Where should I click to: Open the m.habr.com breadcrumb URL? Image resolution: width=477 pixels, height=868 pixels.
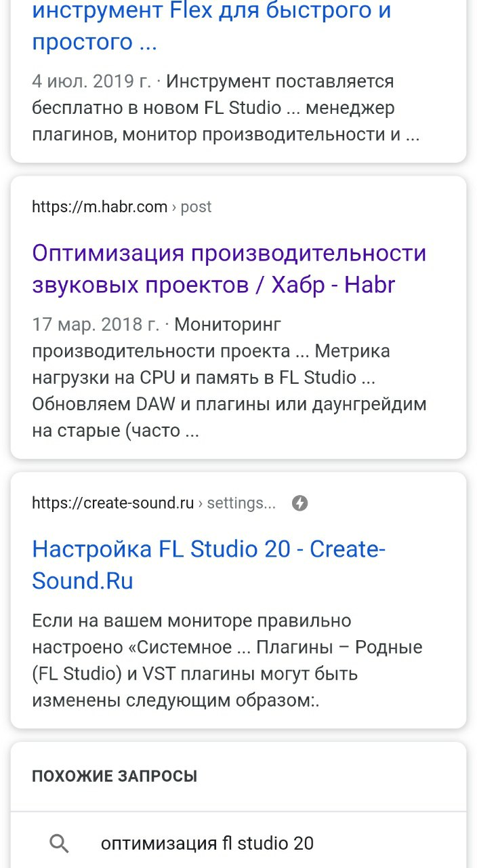[x=122, y=207]
